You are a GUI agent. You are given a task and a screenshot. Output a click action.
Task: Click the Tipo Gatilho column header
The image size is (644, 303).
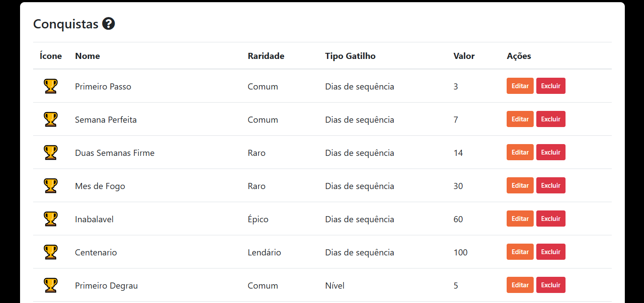(350, 56)
